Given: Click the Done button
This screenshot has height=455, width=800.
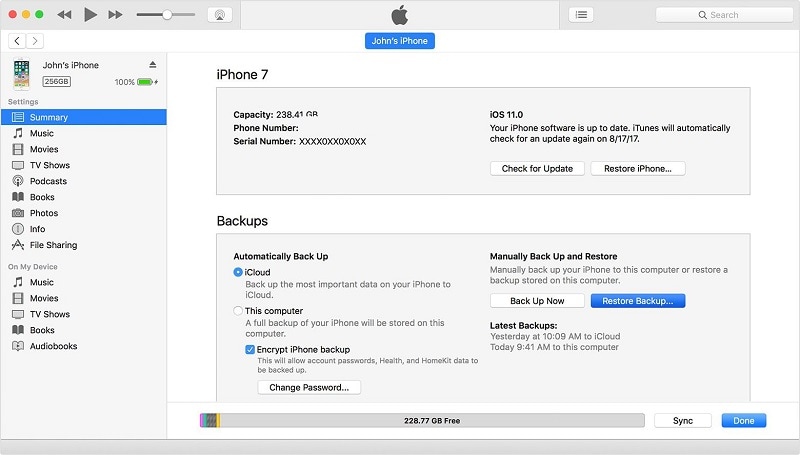Looking at the screenshot, I should point(744,420).
